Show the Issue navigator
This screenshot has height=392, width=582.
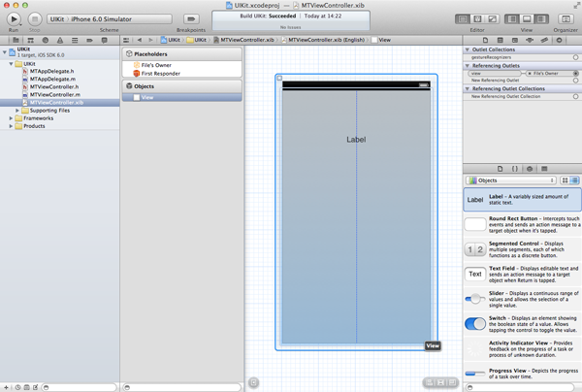tap(60, 40)
